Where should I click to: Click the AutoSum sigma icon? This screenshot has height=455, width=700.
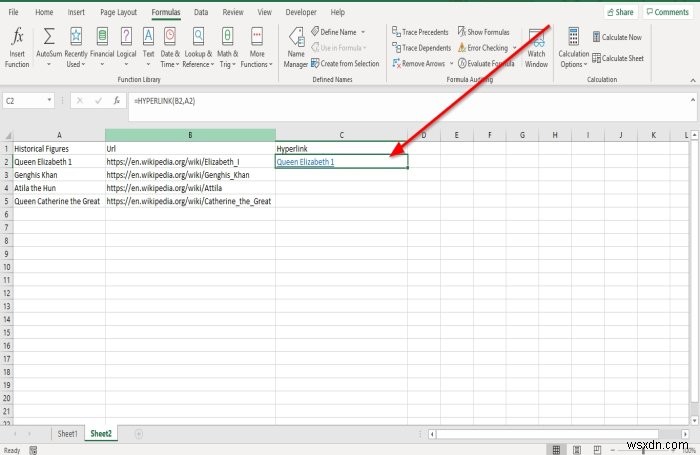(x=49, y=36)
